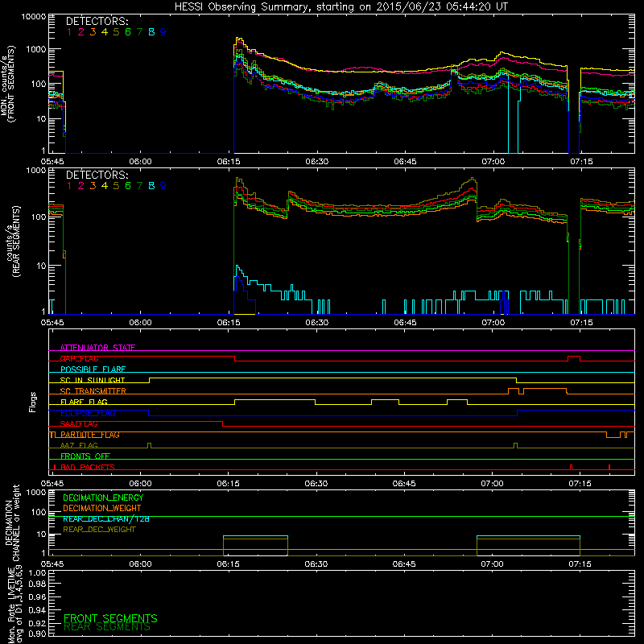Select cyan detector 8 in rear segments legend
This screenshot has width=644, height=644.
pos(151,186)
